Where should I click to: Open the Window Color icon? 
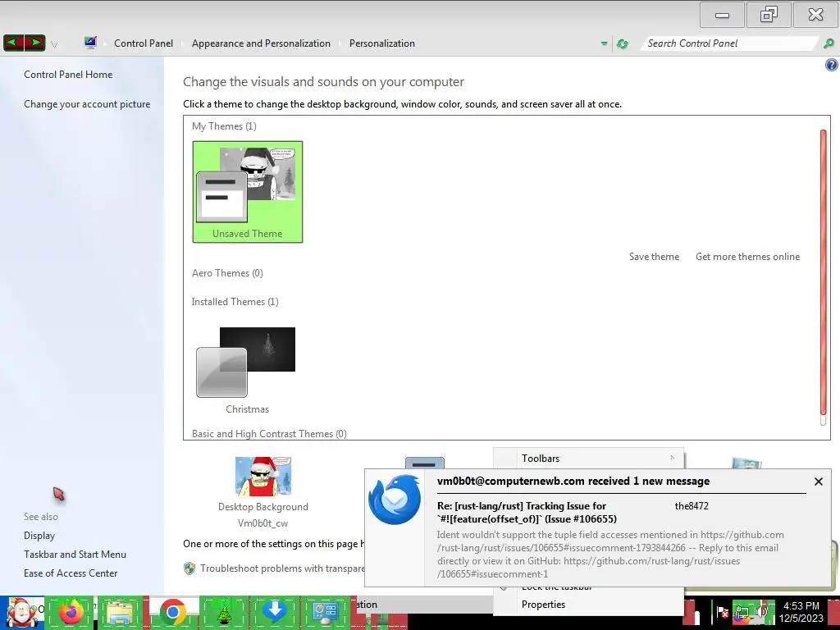click(x=424, y=463)
